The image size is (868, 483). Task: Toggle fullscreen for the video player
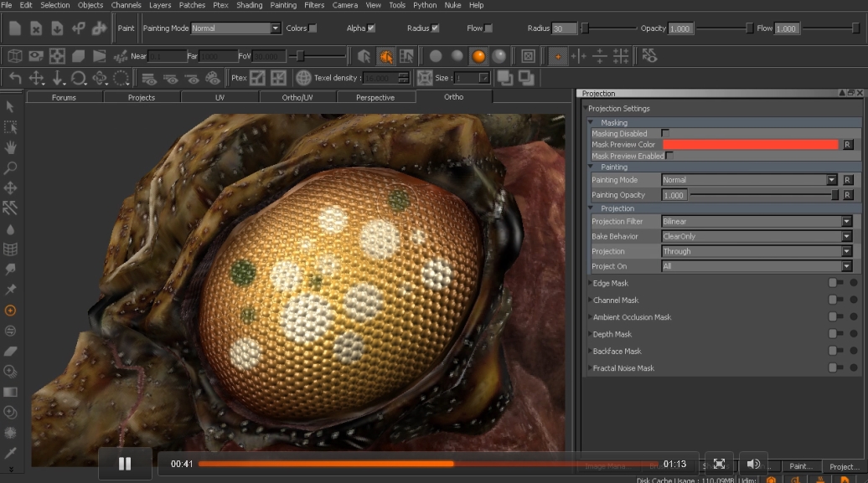pyautogui.click(x=719, y=464)
